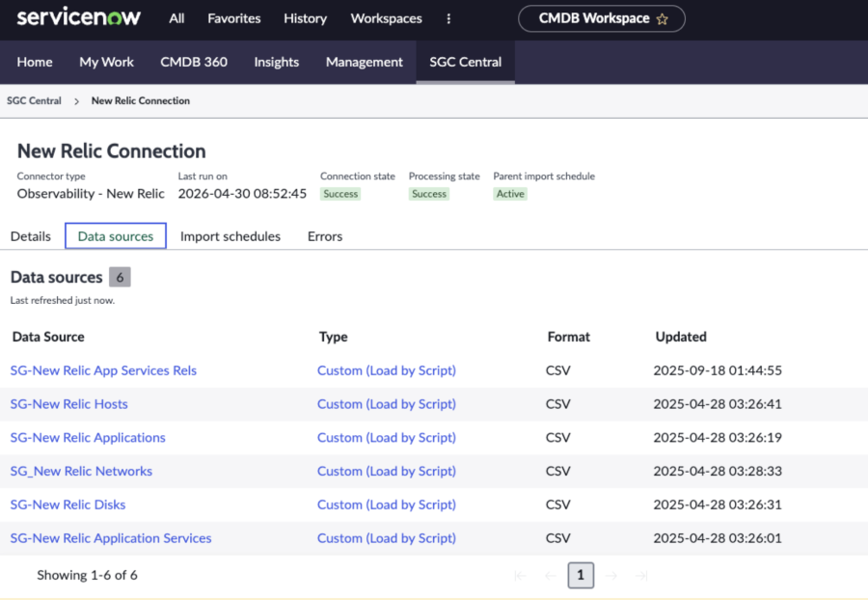Select the Data sources tab
Image resolution: width=868 pixels, height=600 pixels.
point(115,236)
